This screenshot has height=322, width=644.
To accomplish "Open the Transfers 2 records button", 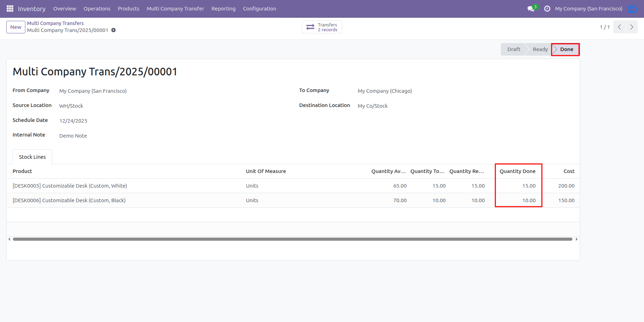I will point(322,27).
